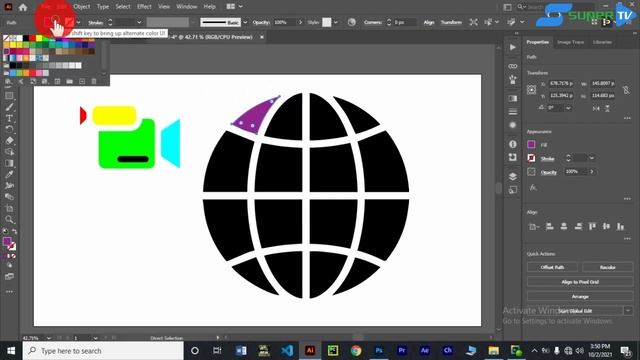Open the Artboards panel icon in dock

513,190
